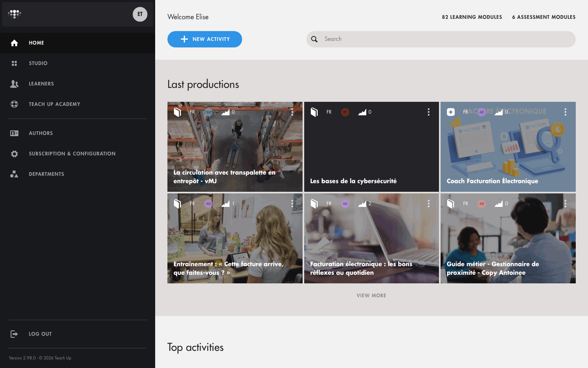Open 82 Learning Modules link
The image size is (588, 368).
click(x=472, y=17)
